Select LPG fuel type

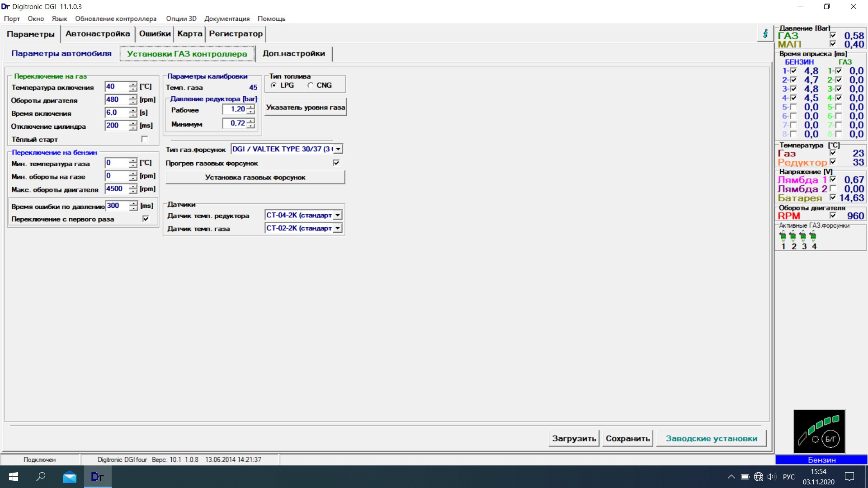pyautogui.click(x=274, y=85)
